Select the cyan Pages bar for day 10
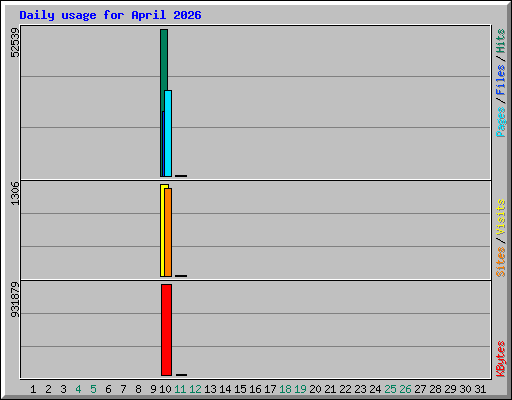The width and height of the screenshot is (512, 400). [x=168, y=133]
